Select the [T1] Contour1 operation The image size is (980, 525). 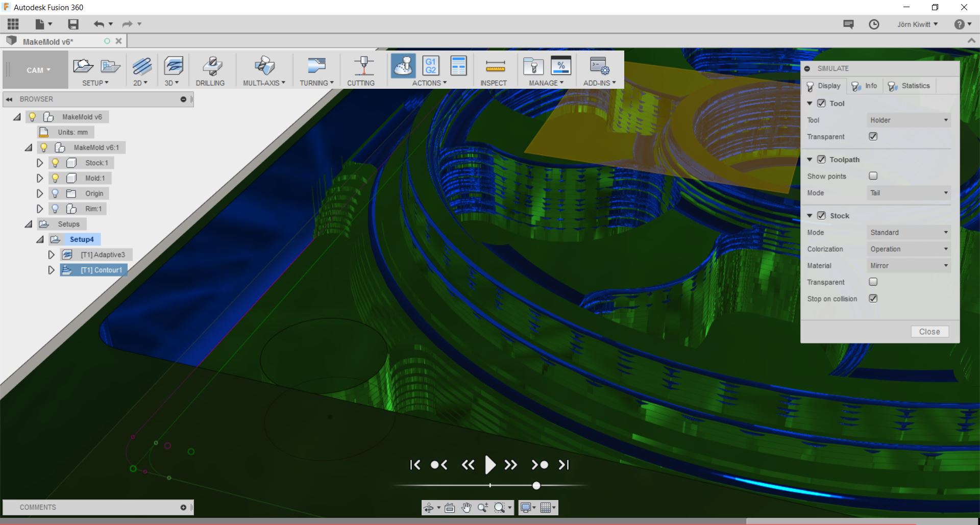[94, 270]
